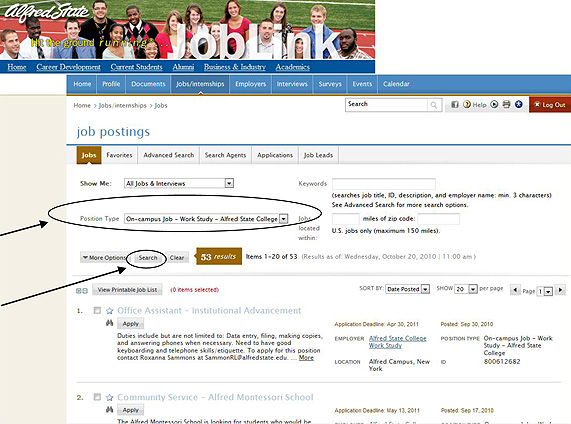Open the Facebook icon in the toolbar

coord(454,105)
